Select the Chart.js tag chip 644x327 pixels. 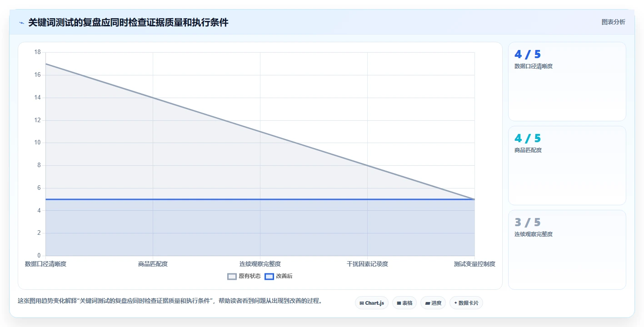371,303
